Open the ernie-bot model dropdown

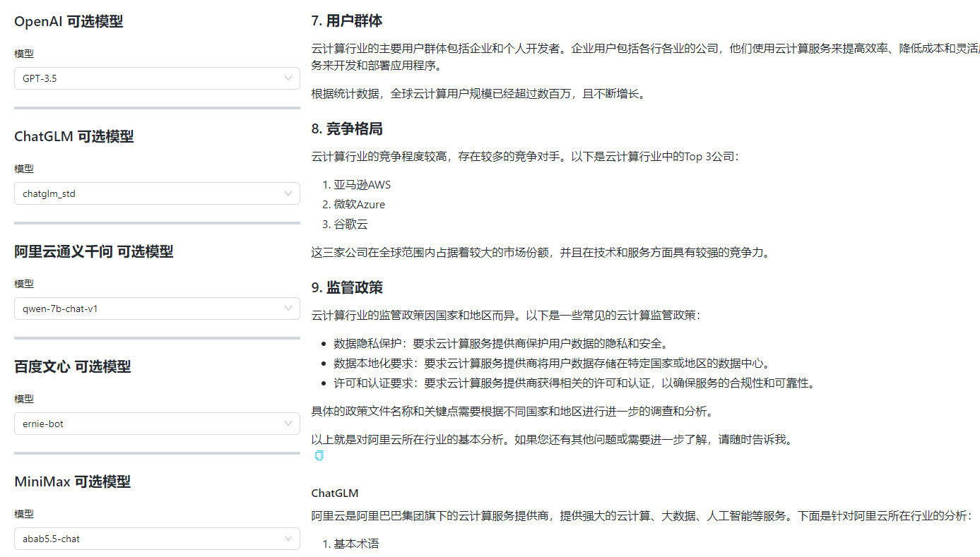point(157,424)
